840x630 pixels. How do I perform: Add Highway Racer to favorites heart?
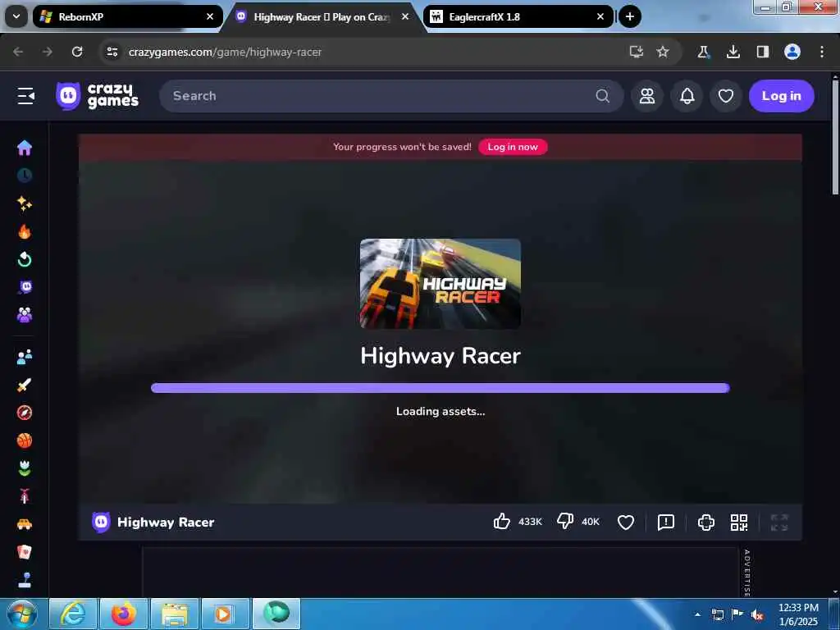click(625, 522)
